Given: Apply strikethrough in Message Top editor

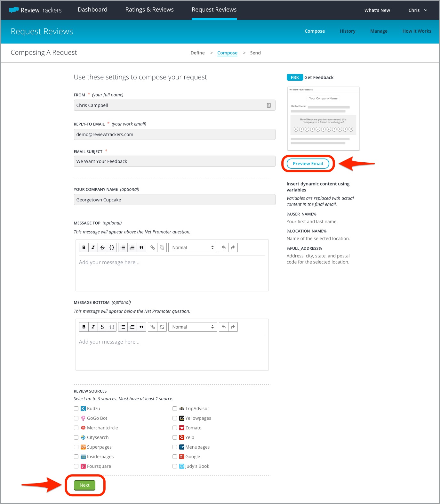Looking at the screenshot, I should point(102,248).
